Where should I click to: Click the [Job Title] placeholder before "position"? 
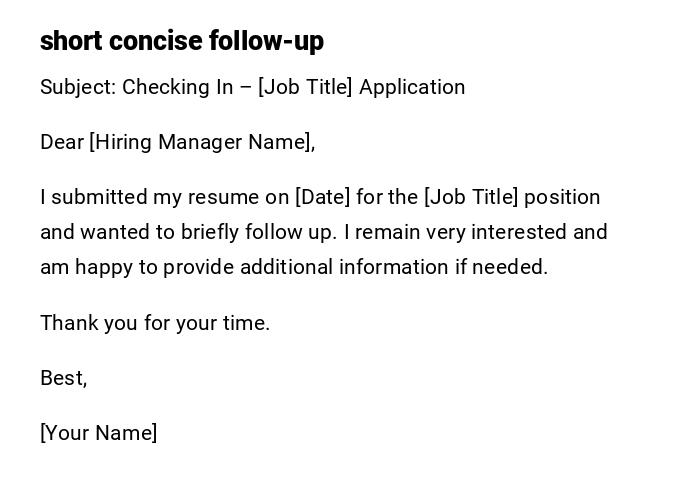tap(471, 197)
